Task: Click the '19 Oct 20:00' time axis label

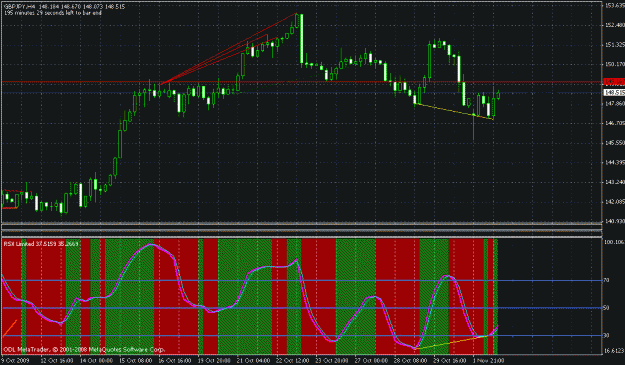Action: [214, 361]
